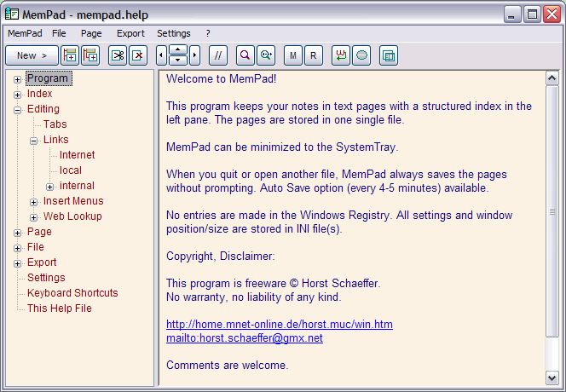
Task: Click the cut page scissors icon
Action: [x=118, y=55]
